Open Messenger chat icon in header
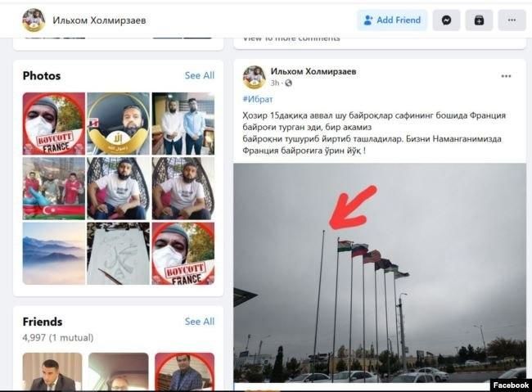 pos(446,20)
